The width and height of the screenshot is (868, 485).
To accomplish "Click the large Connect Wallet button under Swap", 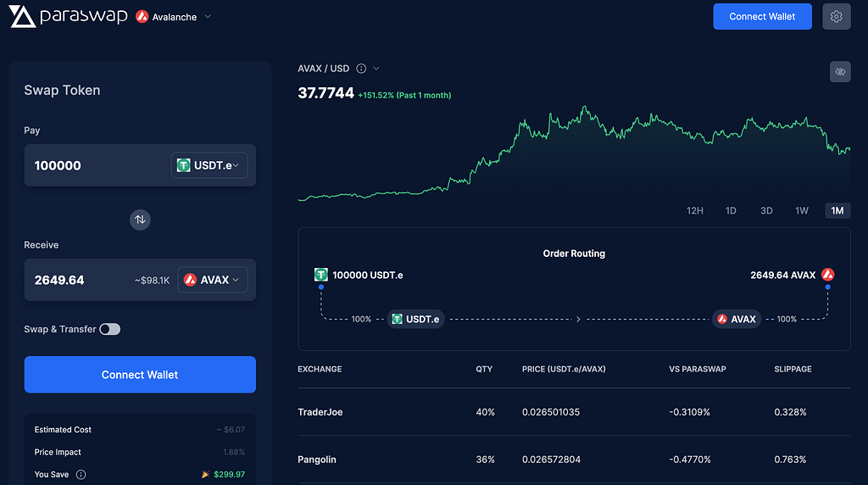I will 140,375.
